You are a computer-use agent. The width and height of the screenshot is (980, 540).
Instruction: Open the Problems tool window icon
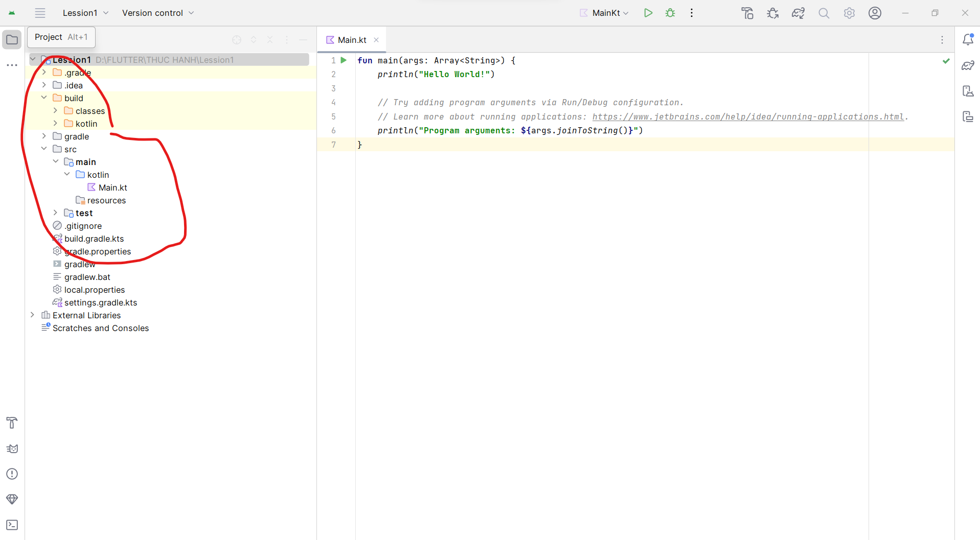click(12, 474)
